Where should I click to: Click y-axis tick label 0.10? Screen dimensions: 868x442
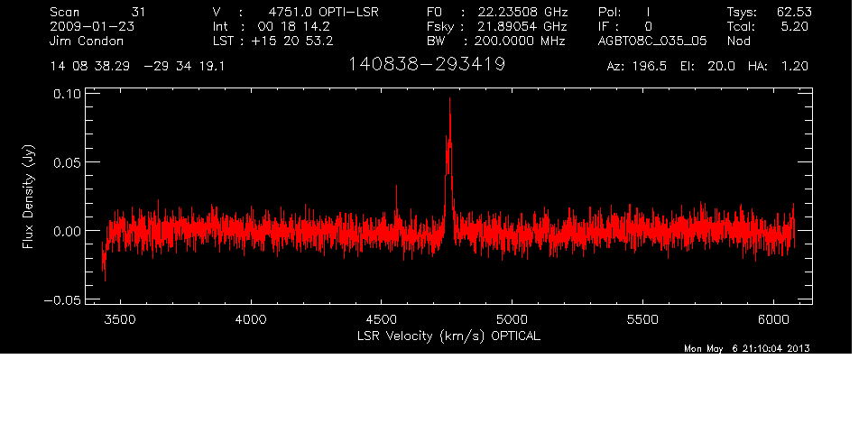[x=67, y=94]
